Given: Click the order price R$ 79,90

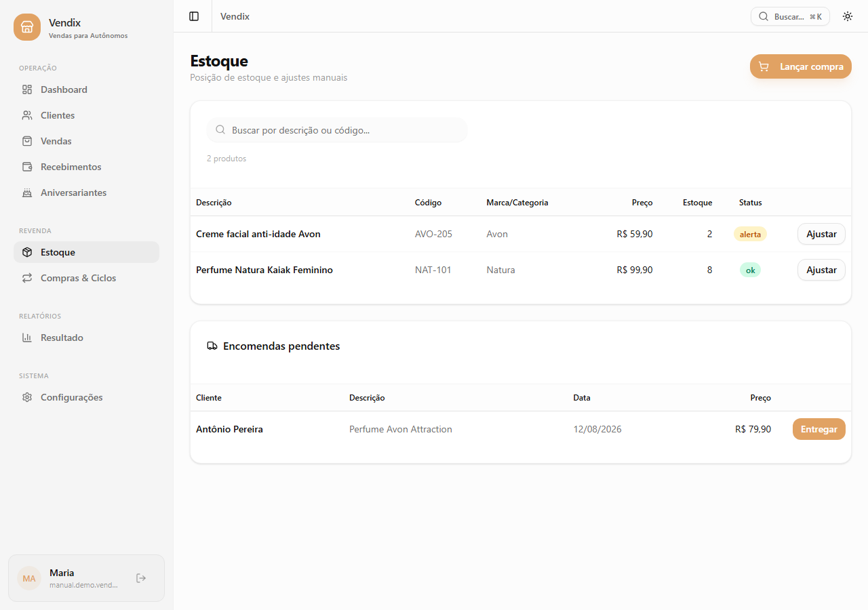Looking at the screenshot, I should pos(753,429).
